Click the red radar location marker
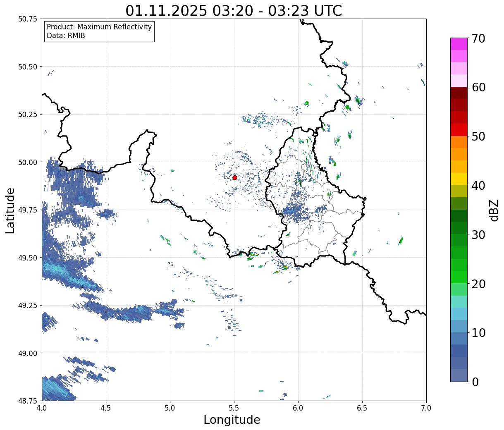 (235, 177)
